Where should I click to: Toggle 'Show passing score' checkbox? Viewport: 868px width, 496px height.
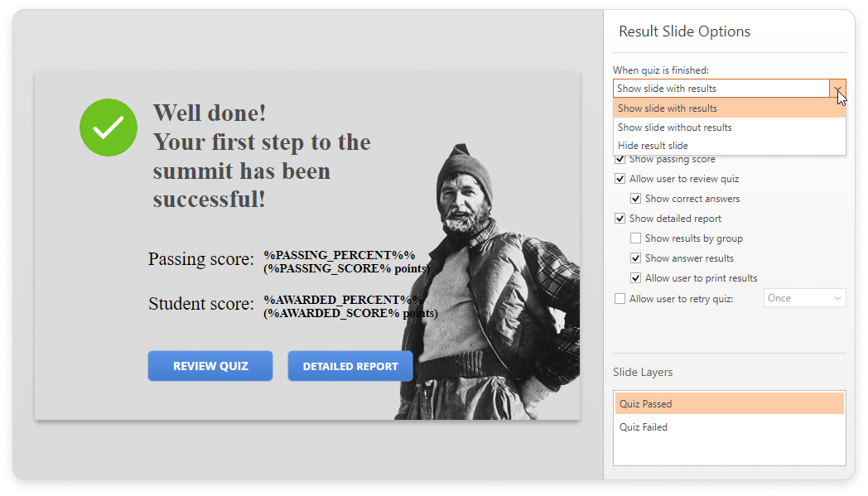click(620, 159)
